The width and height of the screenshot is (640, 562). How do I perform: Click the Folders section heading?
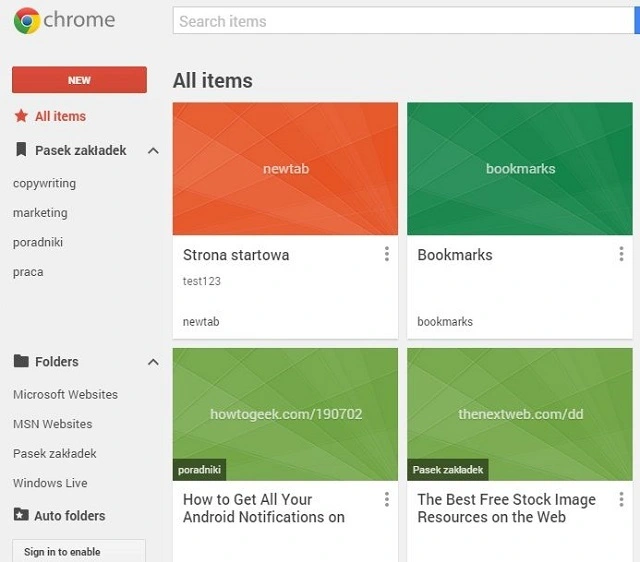(x=57, y=362)
